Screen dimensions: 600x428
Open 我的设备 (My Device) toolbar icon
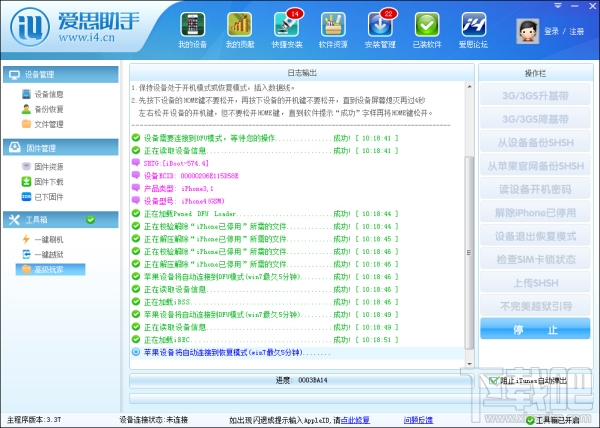[192, 31]
